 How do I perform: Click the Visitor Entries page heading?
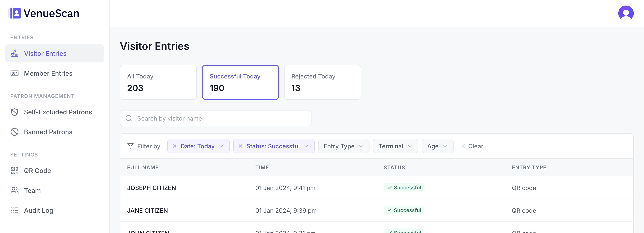point(154,46)
